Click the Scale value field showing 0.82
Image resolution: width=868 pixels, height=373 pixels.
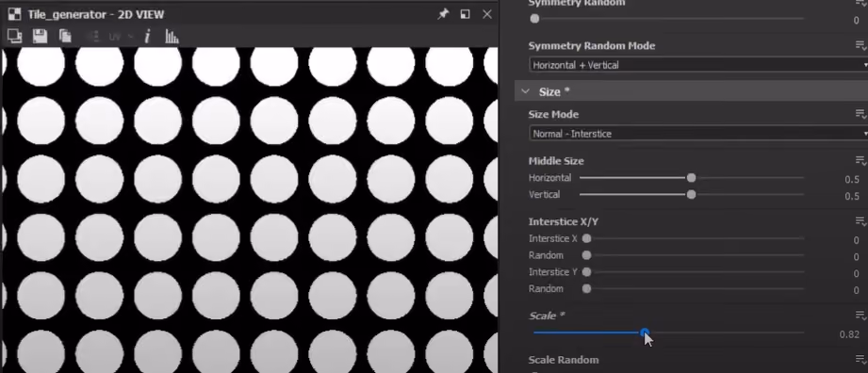[x=849, y=334]
